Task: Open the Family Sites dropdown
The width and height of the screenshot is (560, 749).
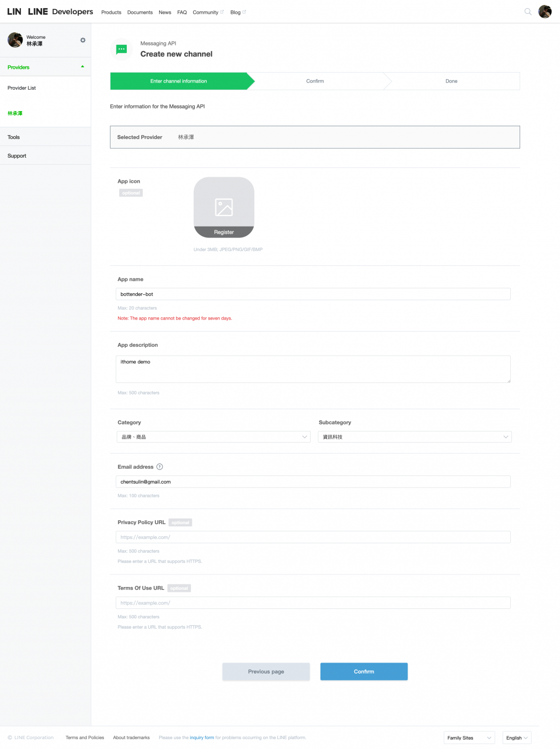Action: click(x=469, y=738)
